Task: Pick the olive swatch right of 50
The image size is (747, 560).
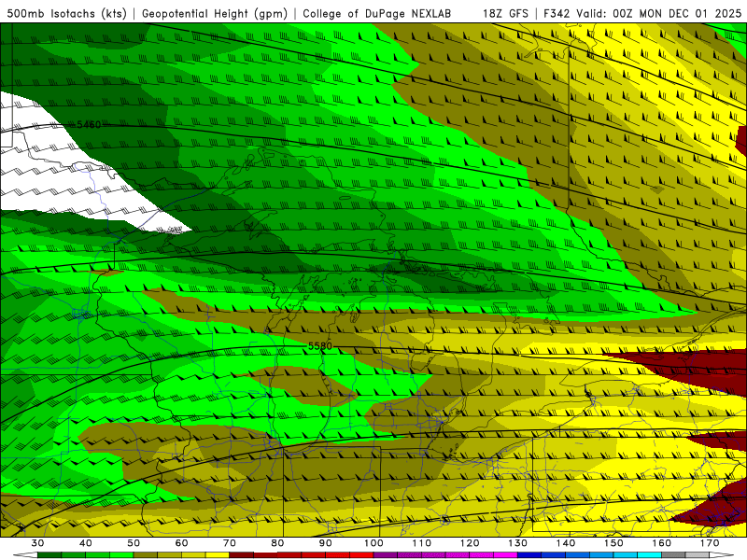Action: [146, 555]
